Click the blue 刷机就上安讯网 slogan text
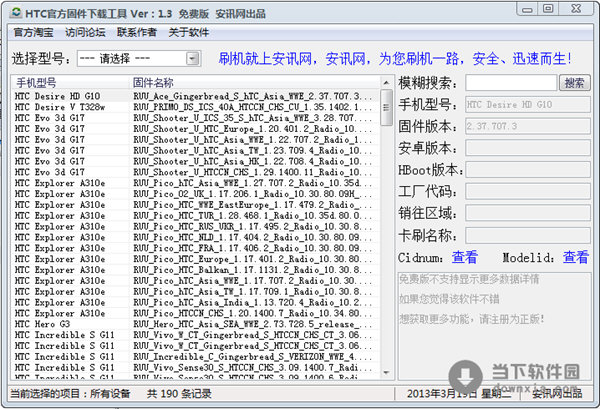The height and width of the screenshot is (409, 600). pos(395,59)
